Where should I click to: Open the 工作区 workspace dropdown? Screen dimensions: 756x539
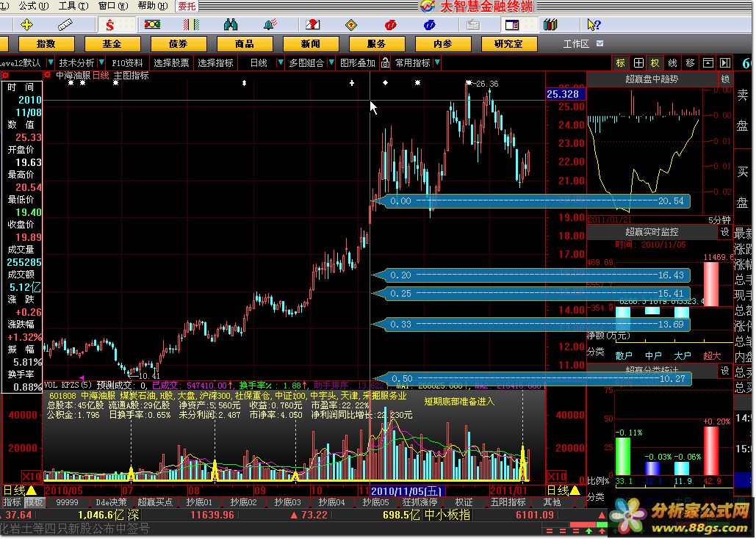(x=600, y=43)
